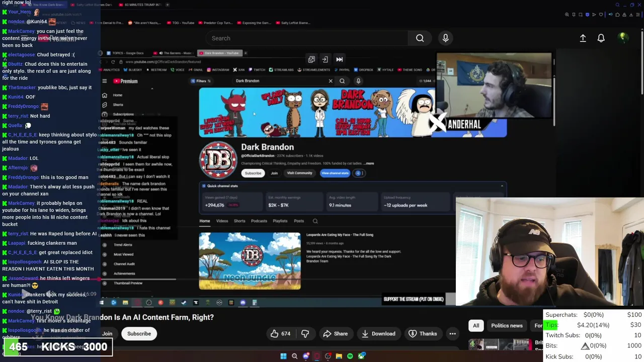Image resolution: width=644 pixels, height=362 pixels.
Task: Click Filters button in streamed channel page
Action: (200, 81)
